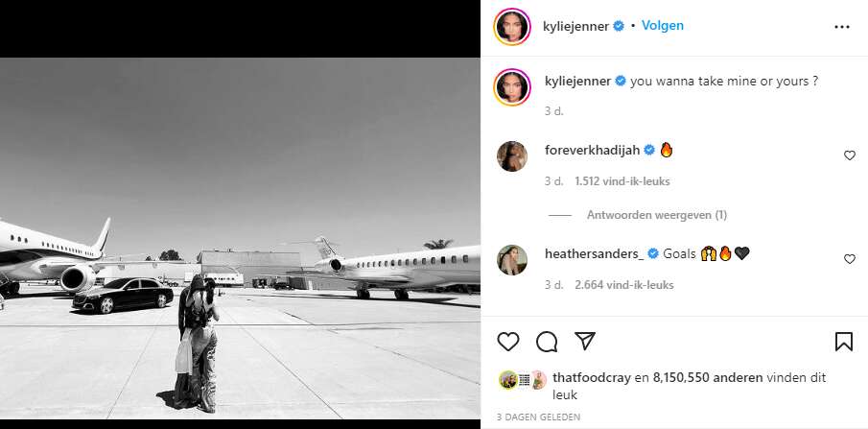Click the black and white airplane photo
This screenshot has height=429, width=868.
click(x=240, y=240)
